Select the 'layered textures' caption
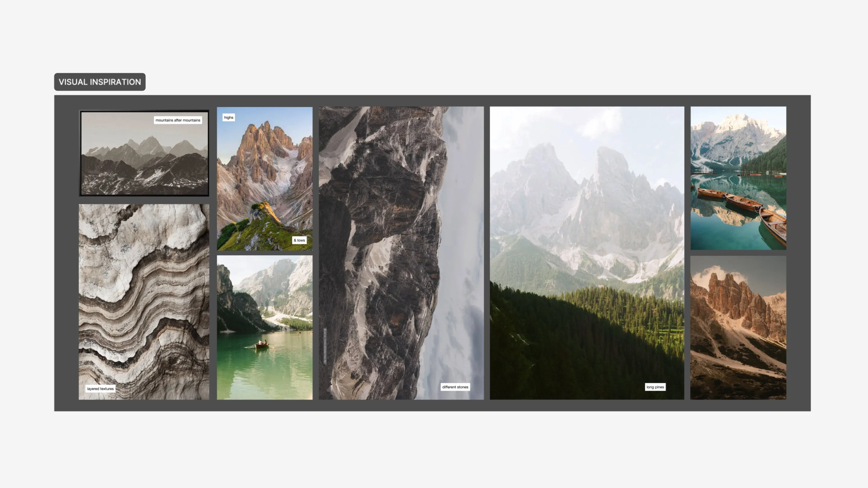Screen dimensions: 868x488 (100, 389)
